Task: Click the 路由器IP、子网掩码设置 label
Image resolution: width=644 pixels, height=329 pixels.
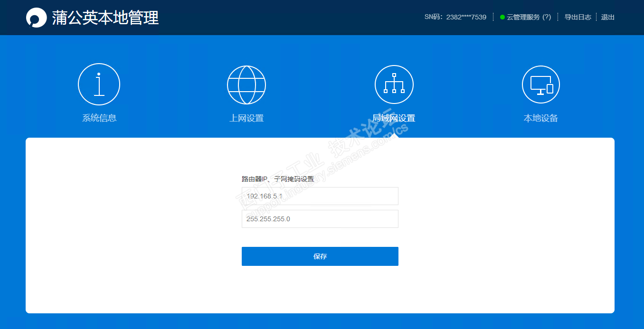Action: click(278, 179)
